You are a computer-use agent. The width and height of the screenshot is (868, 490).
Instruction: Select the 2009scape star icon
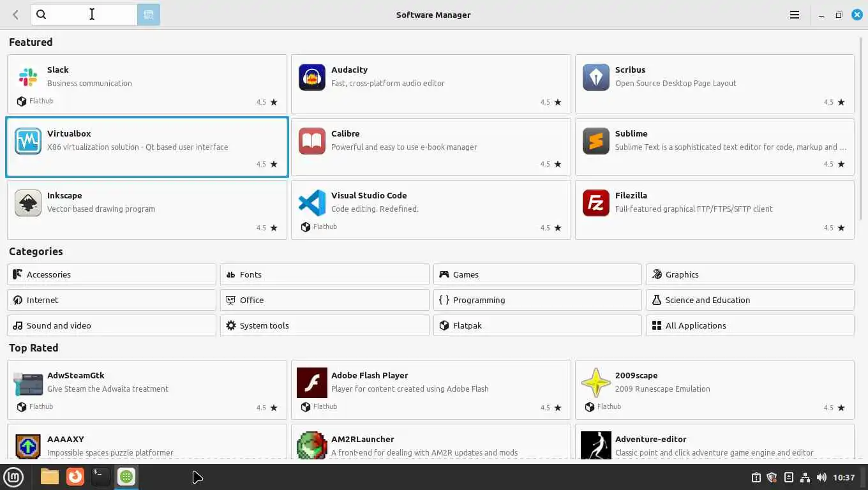click(x=595, y=383)
